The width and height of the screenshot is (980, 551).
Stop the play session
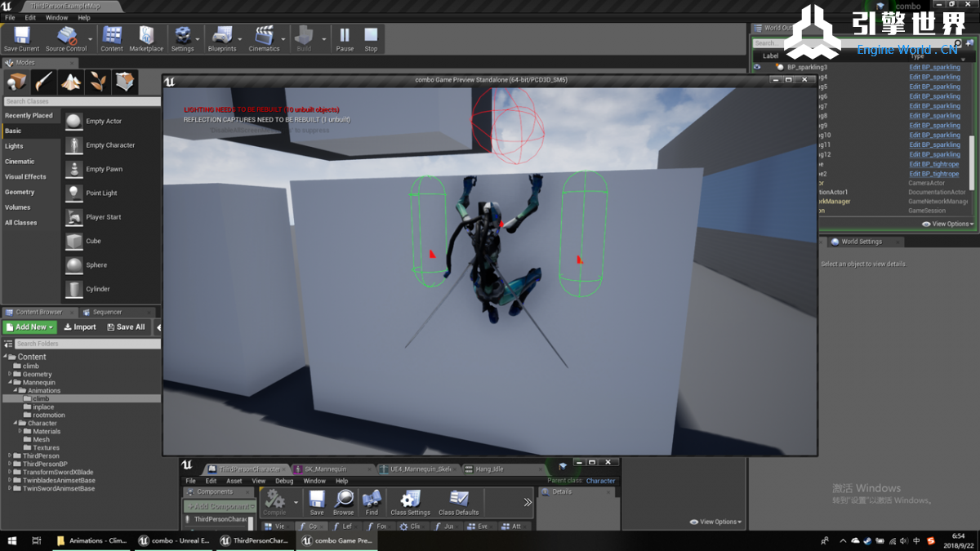[371, 38]
